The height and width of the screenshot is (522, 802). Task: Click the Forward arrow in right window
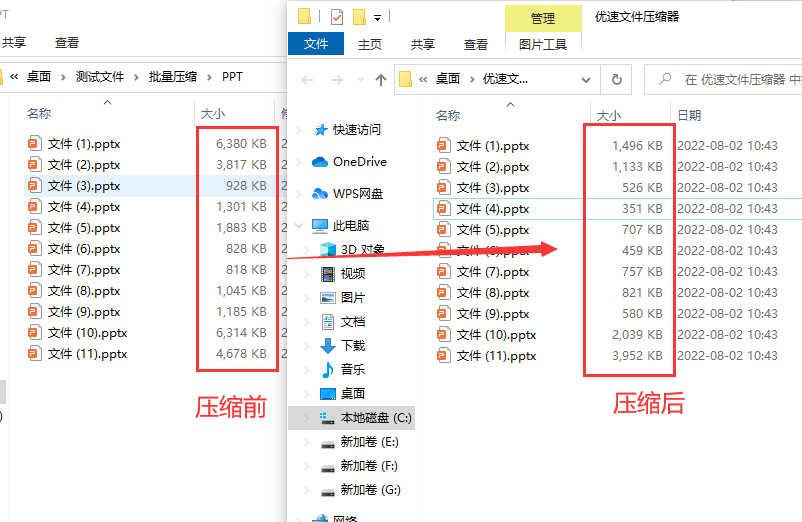coord(337,80)
